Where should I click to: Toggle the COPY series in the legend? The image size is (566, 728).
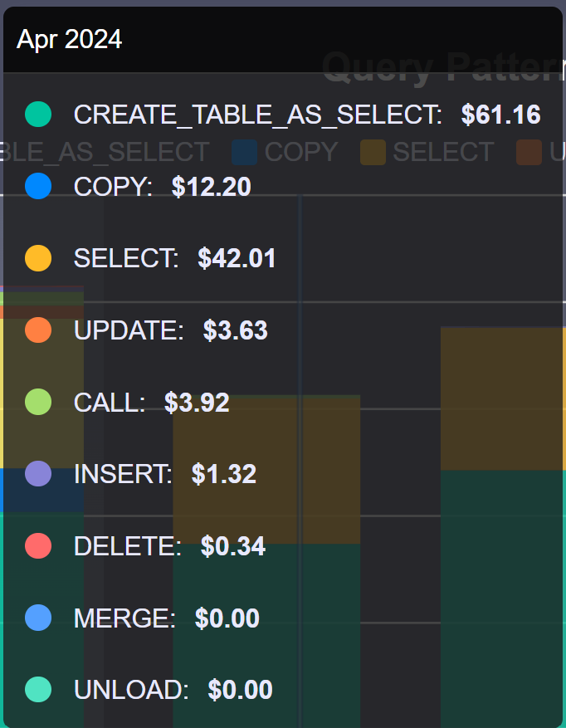coord(300,152)
